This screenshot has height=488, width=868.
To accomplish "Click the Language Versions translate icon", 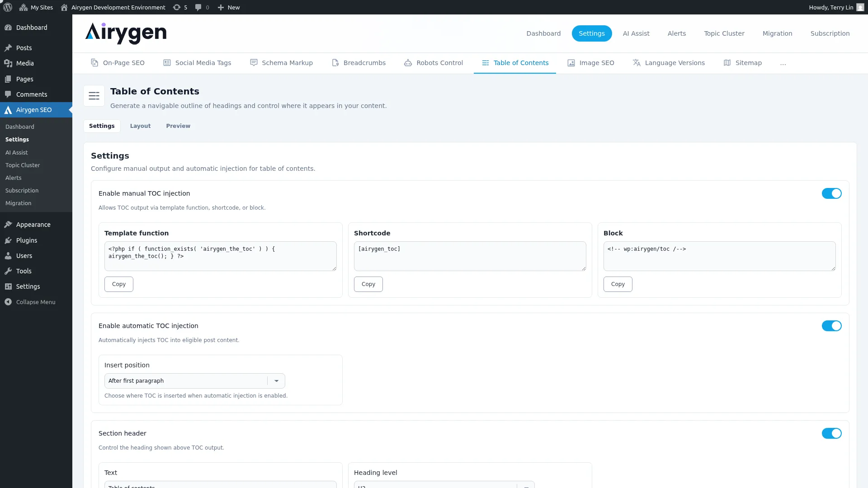I will (637, 63).
